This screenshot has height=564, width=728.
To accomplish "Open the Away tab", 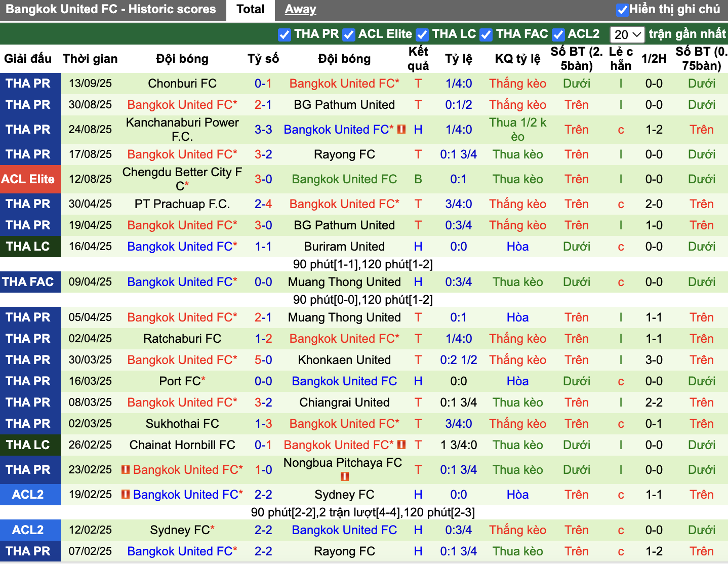I will click(x=300, y=9).
